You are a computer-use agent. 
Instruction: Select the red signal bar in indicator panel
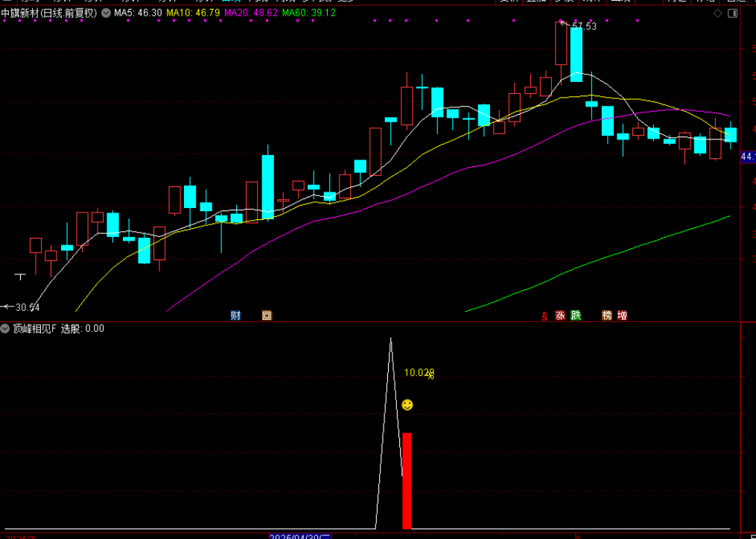pos(407,481)
